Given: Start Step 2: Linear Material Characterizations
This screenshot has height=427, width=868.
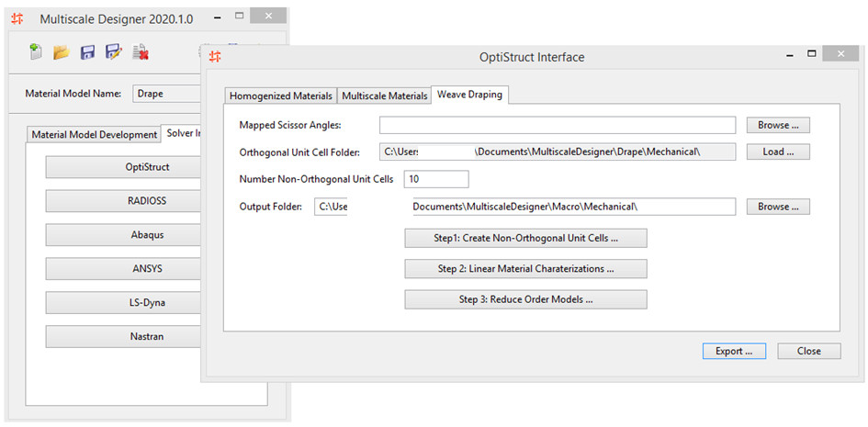Looking at the screenshot, I should pyautogui.click(x=525, y=269).
